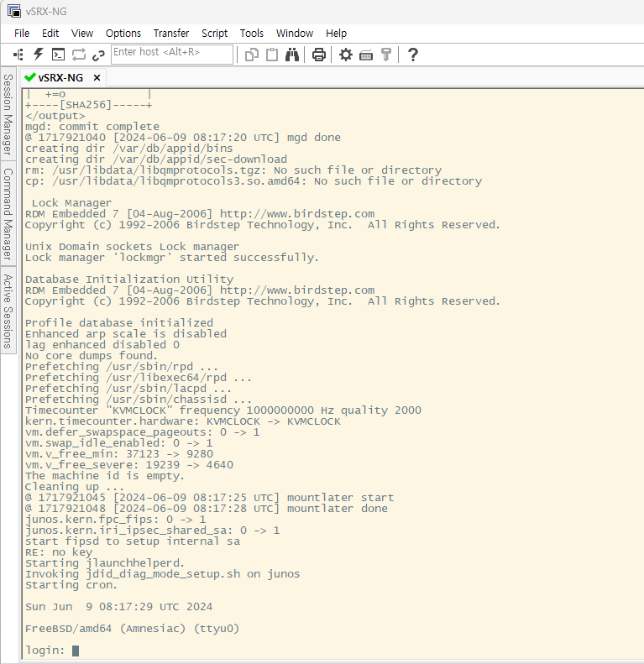Click the Enter host input field
The height and width of the screenshot is (664, 644).
pyautogui.click(x=172, y=55)
